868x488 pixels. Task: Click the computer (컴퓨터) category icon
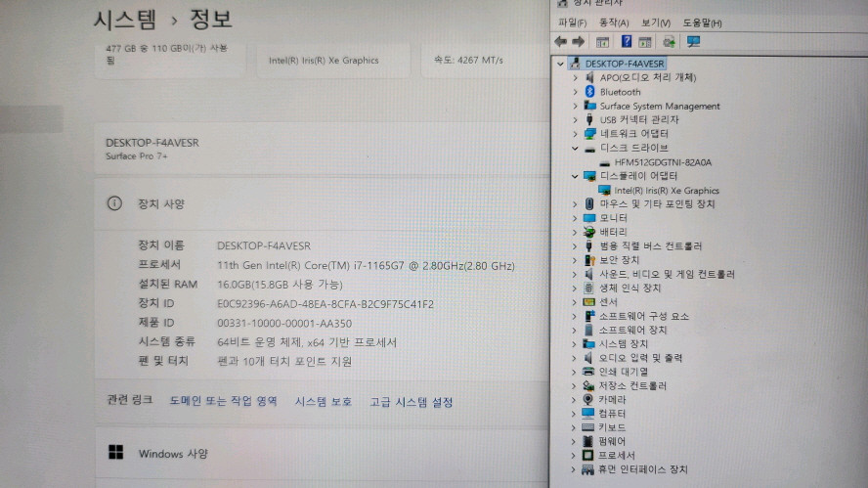click(587, 413)
